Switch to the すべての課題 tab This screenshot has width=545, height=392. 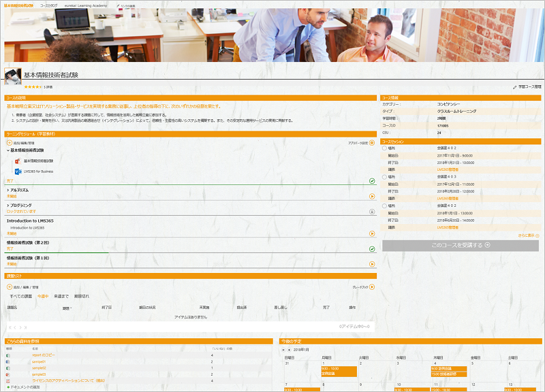[21, 296]
